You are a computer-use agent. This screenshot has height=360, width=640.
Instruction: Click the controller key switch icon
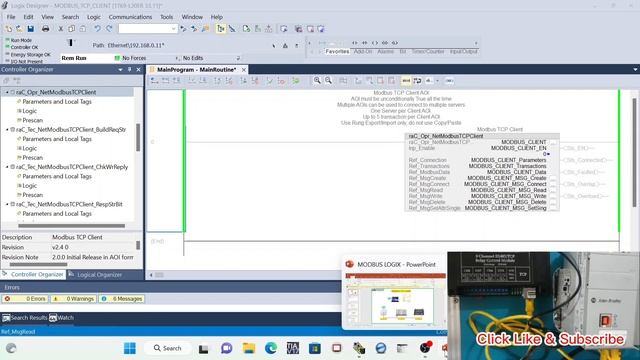(71, 42)
